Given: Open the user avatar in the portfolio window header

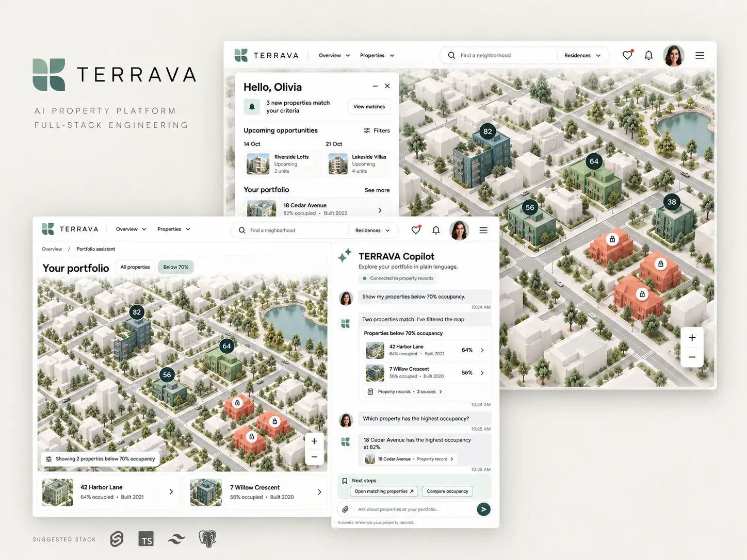Looking at the screenshot, I should (x=459, y=230).
